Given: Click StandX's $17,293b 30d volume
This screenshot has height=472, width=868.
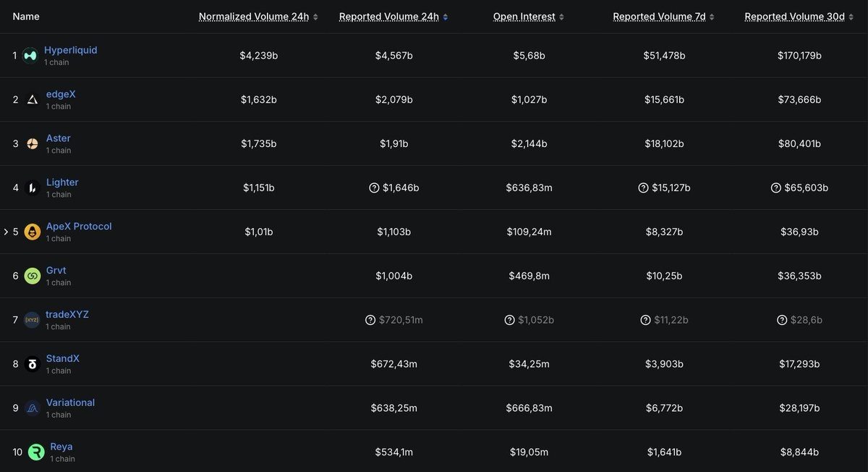Looking at the screenshot, I should click(x=799, y=364).
